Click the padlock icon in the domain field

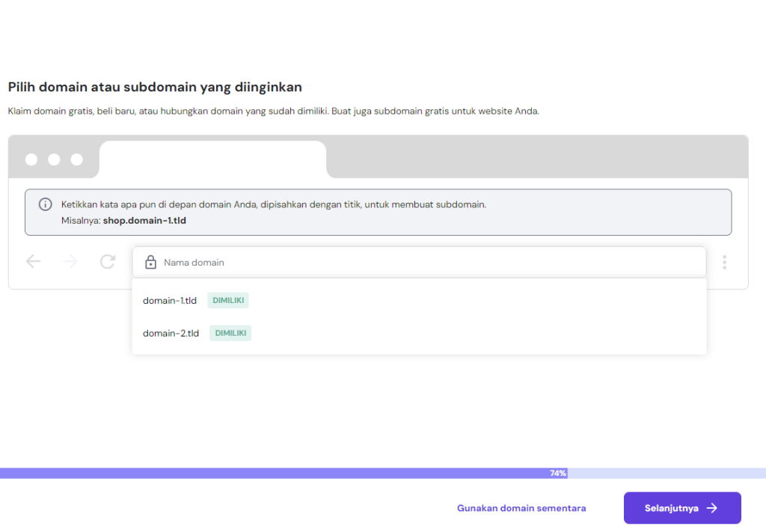(150, 262)
